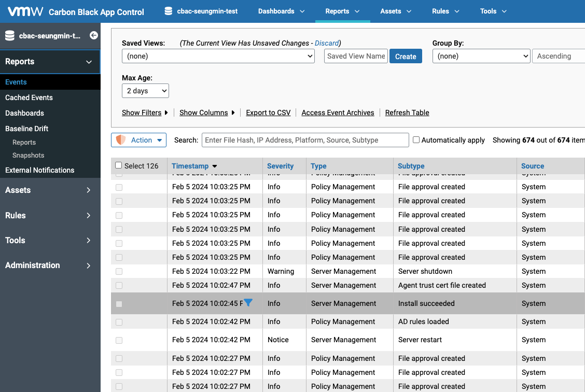Click the orange shield Action icon
The image size is (585, 392).
(x=121, y=140)
